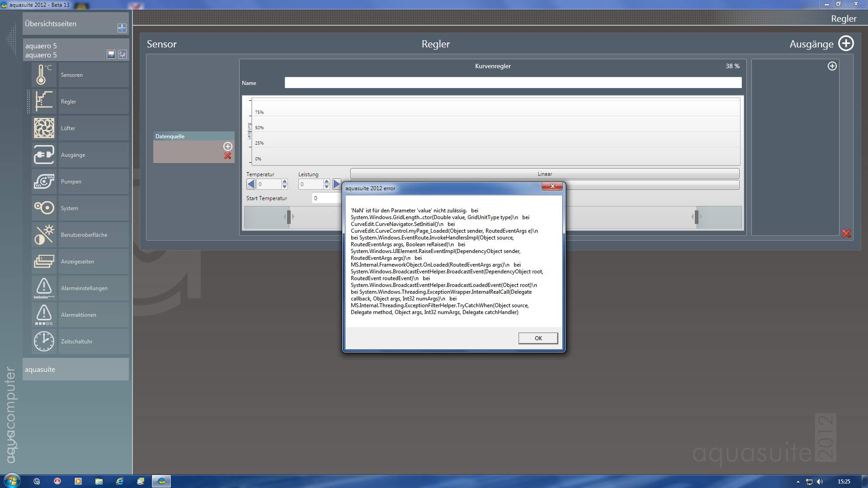
Task: Add a Datenquelle with plus icon
Action: [227, 146]
